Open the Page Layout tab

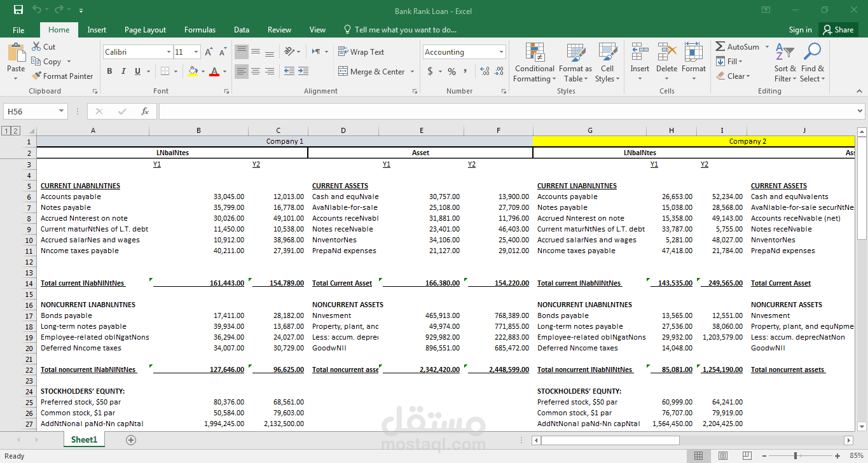pyautogui.click(x=145, y=30)
